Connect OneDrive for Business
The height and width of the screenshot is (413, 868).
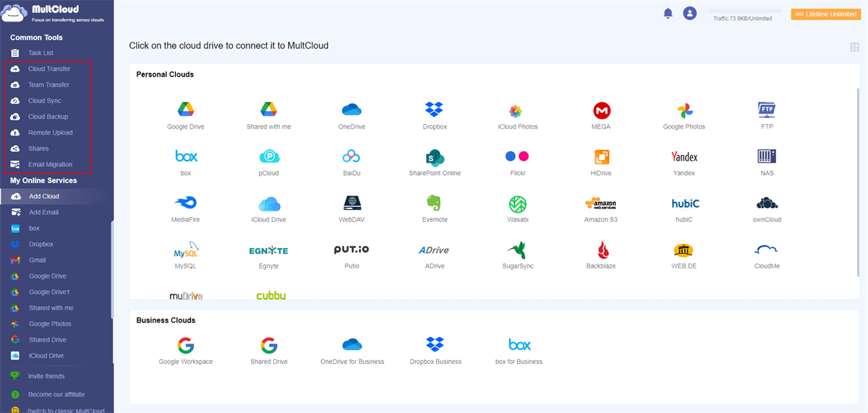point(352,345)
